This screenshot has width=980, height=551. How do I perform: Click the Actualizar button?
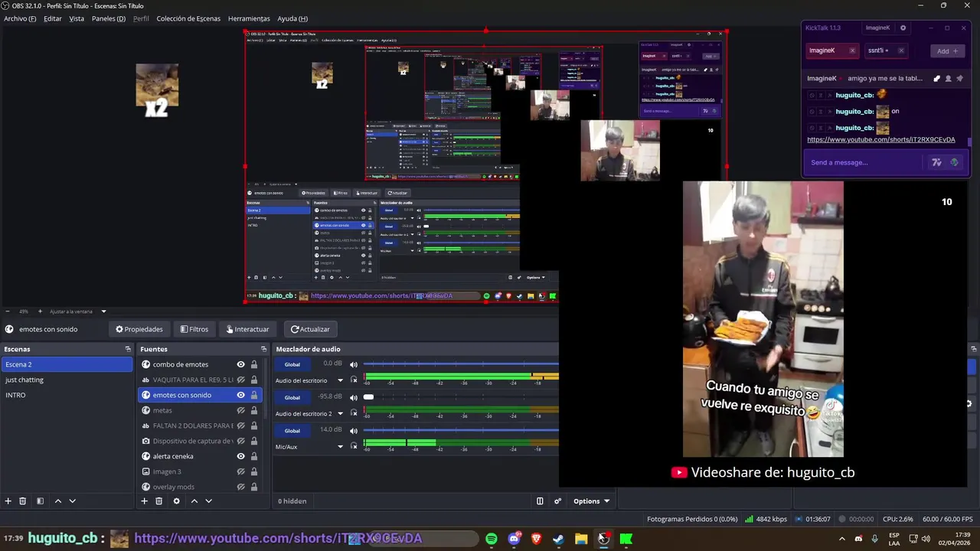tap(310, 329)
